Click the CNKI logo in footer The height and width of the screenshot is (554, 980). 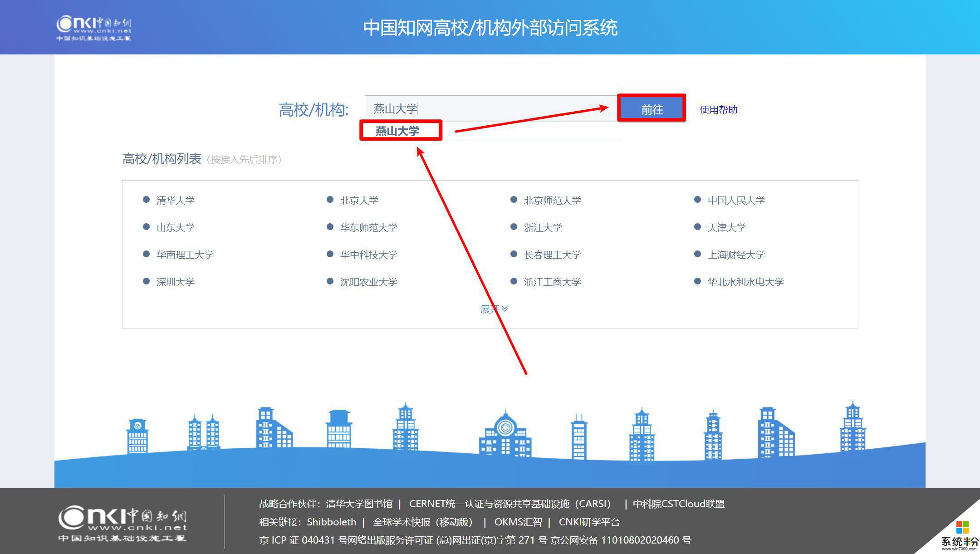[x=122, y=523]
